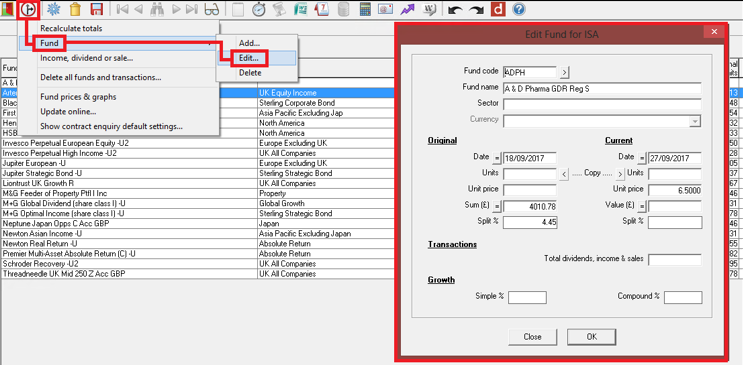Click the redo arrow icon
This screenshot has width=743, height=365.
476,9
